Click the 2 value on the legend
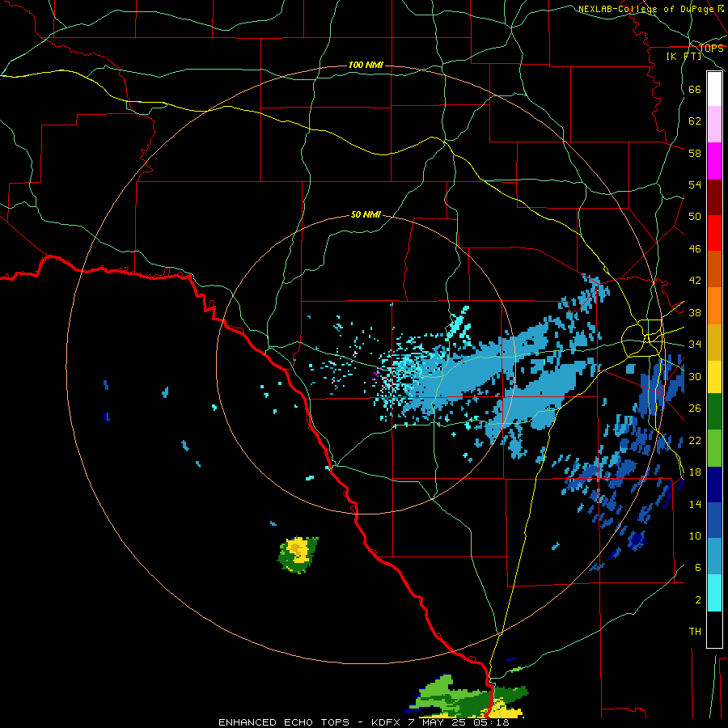This screenshot has width=728, height=728. pyautogui.click(x=698, y=600)
